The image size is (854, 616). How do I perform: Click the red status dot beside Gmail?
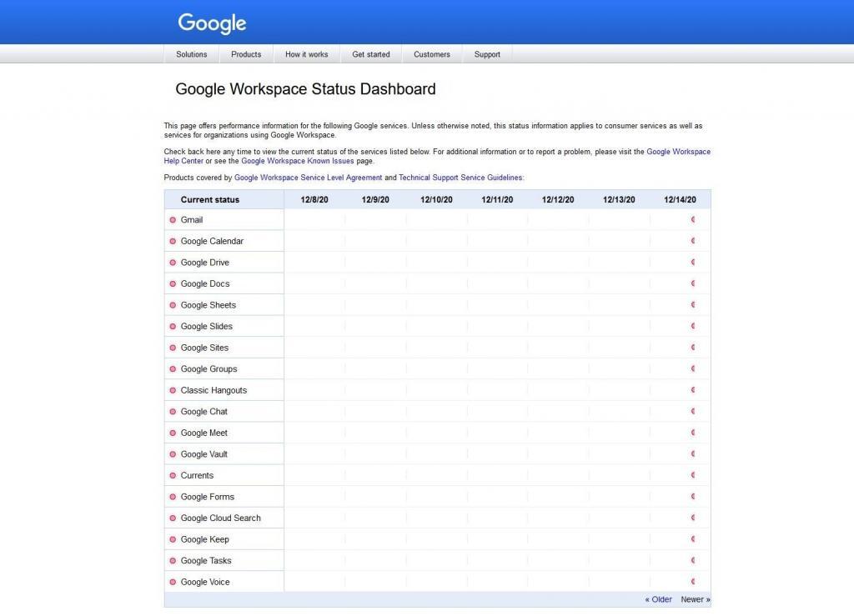click(x=173, y=220)
